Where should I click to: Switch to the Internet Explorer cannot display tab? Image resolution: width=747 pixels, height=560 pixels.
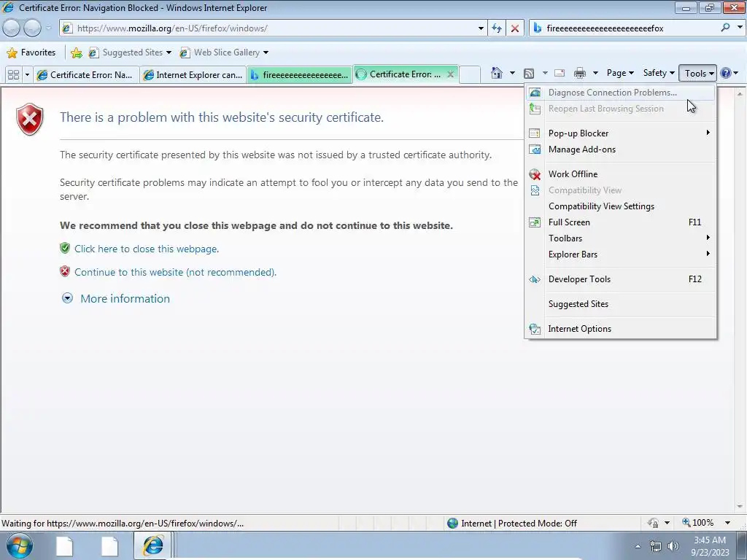pos(193,75)
